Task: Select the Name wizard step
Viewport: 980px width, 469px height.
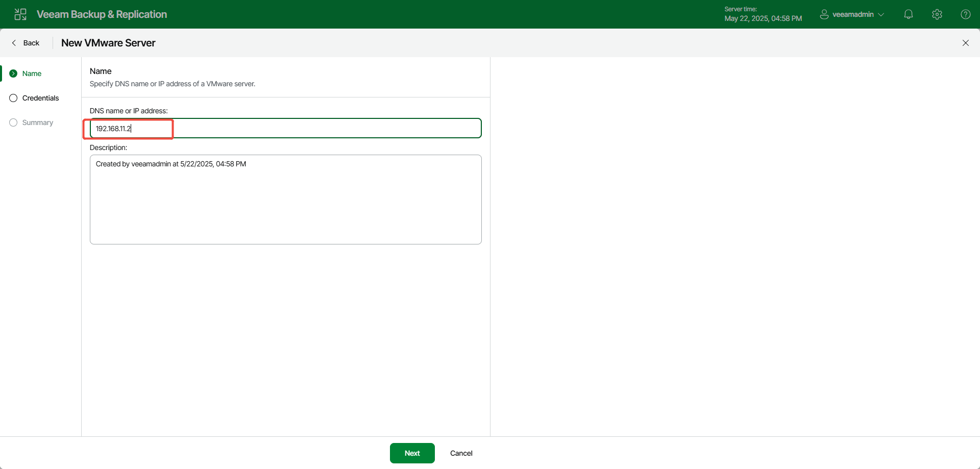Action: [x=32, y=73]
